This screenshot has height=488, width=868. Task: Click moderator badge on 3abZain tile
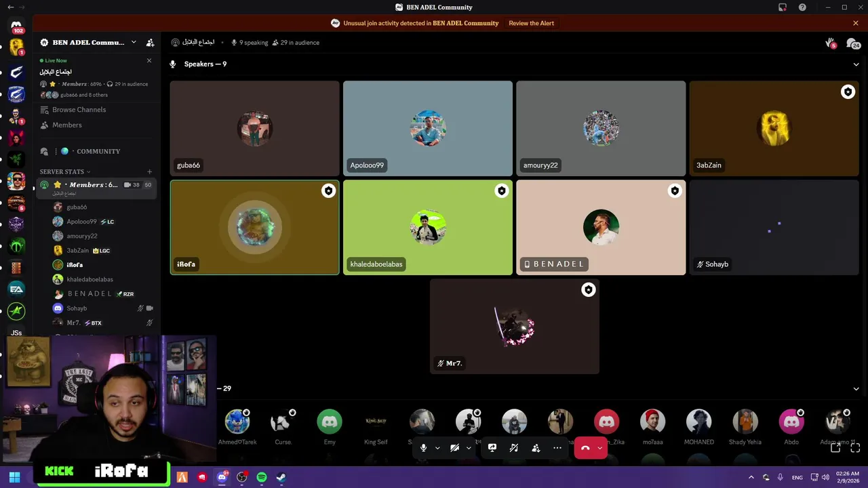point(848,92)
